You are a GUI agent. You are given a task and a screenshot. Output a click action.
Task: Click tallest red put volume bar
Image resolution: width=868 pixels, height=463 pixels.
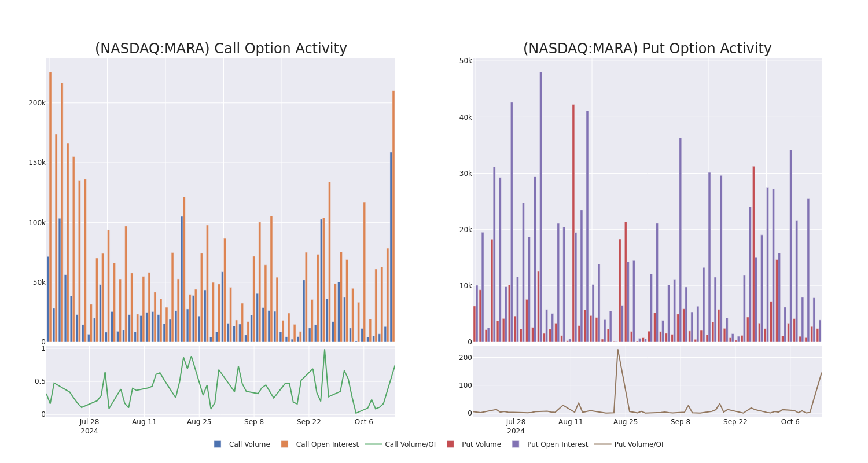tap(573, 223)
